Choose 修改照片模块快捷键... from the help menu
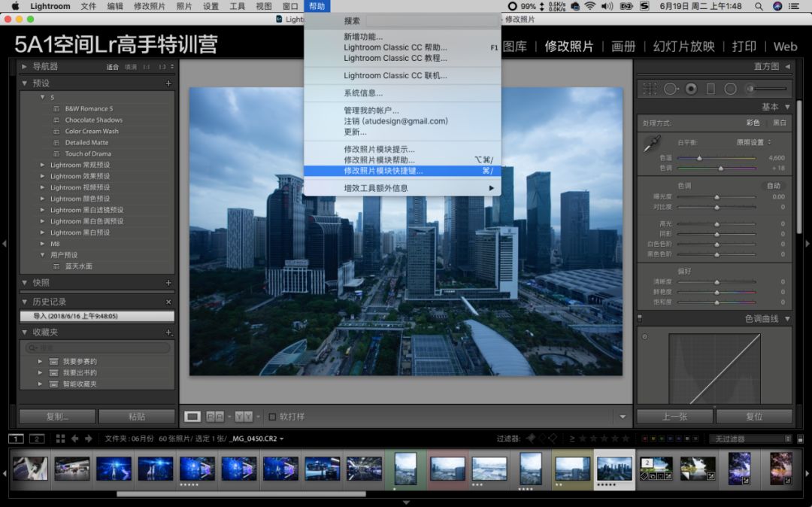Screen dimensions: 812x507 pyautogui.click(x=402, y=171)
